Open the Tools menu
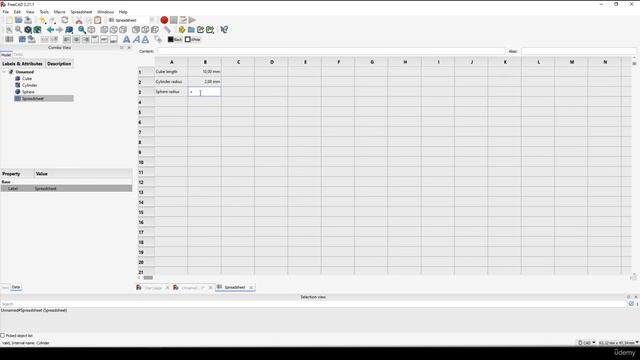Screen dimensions: 640x360 point(44,12)
